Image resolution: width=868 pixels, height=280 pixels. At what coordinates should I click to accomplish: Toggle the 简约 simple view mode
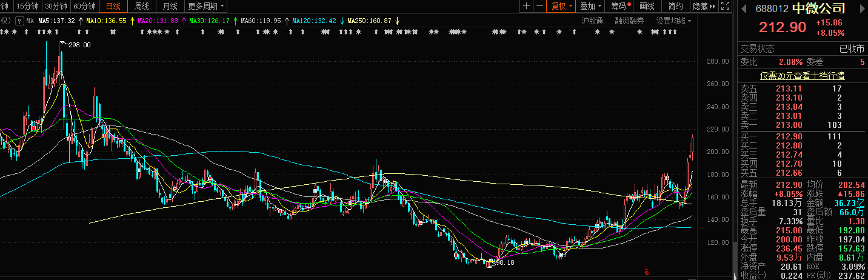coord(675,7)
